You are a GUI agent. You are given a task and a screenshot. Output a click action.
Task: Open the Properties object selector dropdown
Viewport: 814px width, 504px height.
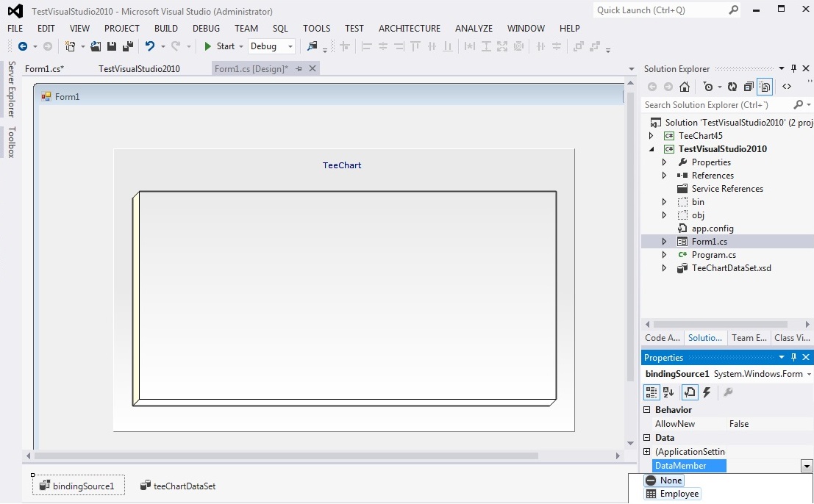pos(808,375)
